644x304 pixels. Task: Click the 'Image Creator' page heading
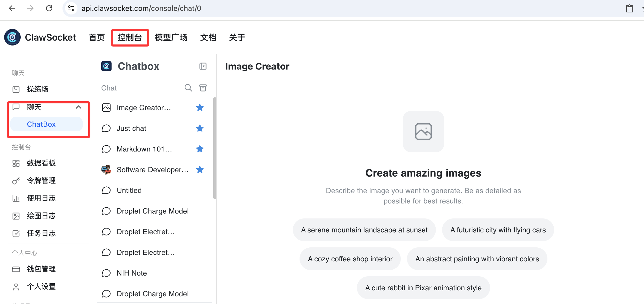257,66
